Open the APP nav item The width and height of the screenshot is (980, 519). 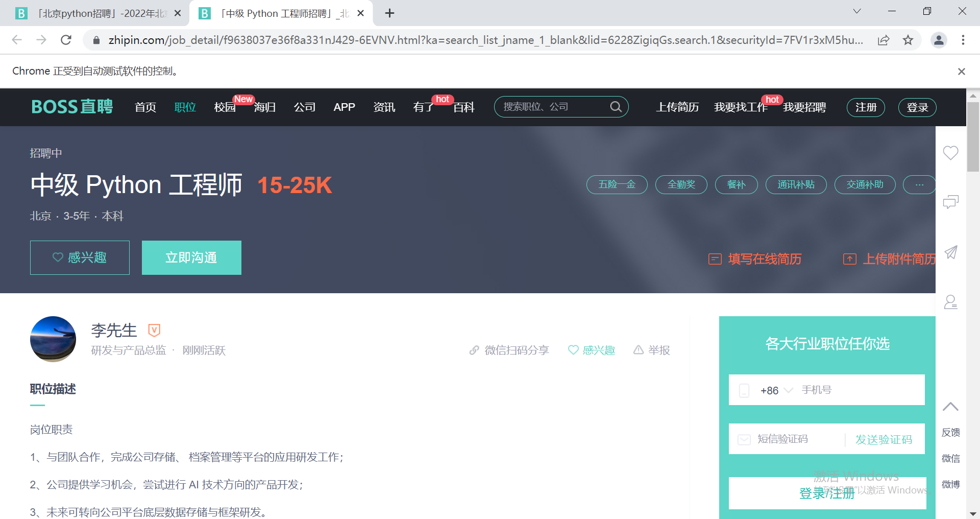coord(345,107)
